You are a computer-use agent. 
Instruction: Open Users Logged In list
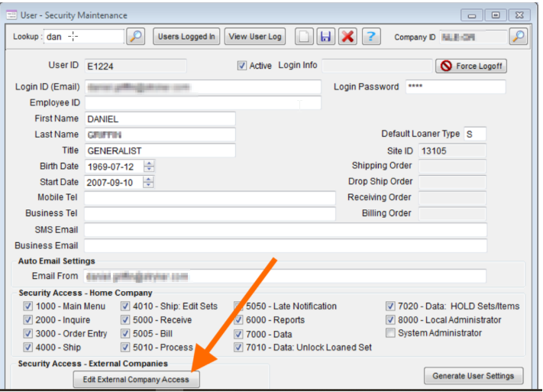click(x=186, y=36)
